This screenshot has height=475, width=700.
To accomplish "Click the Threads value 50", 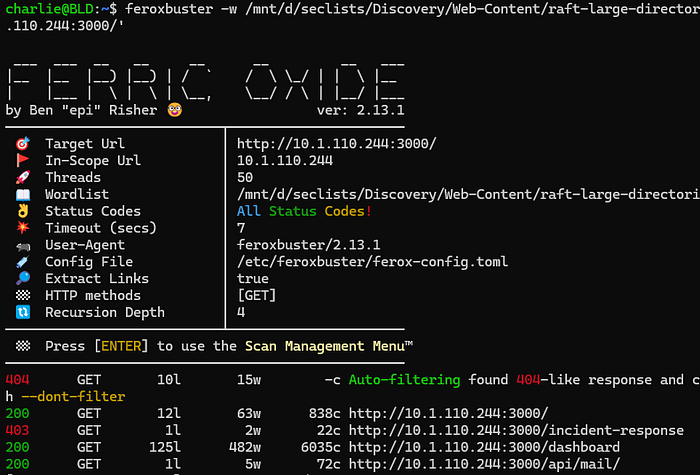I will [x=245, y=177].
